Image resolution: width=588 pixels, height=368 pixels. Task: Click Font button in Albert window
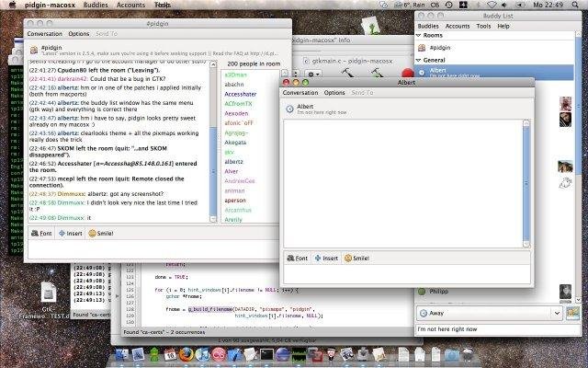pos(298,258)
